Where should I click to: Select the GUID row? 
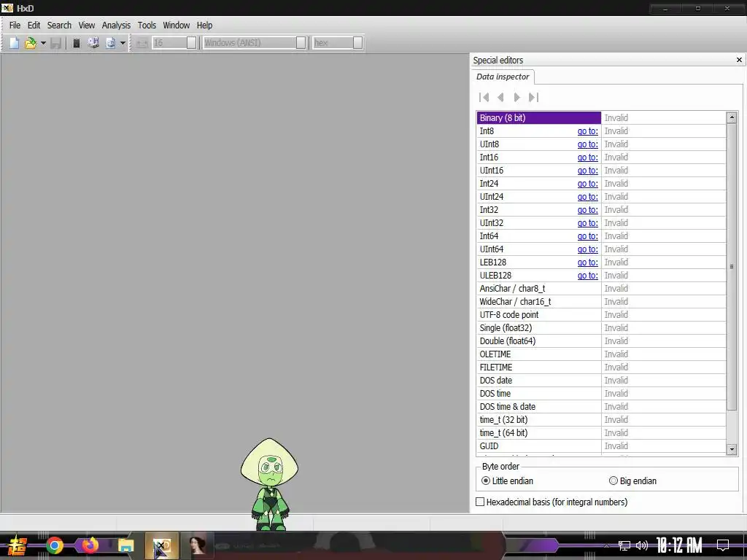point(601,446)
